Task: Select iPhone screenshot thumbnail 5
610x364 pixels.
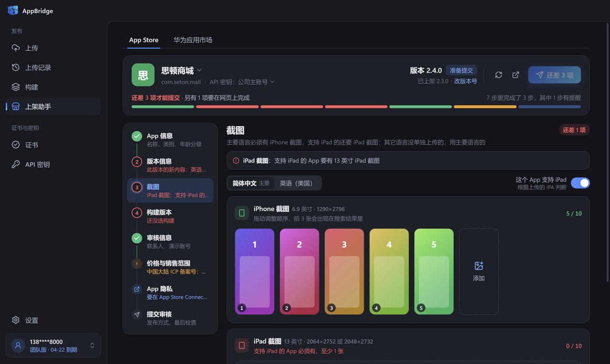Action: pyautogui.click(x=434, y=272)
